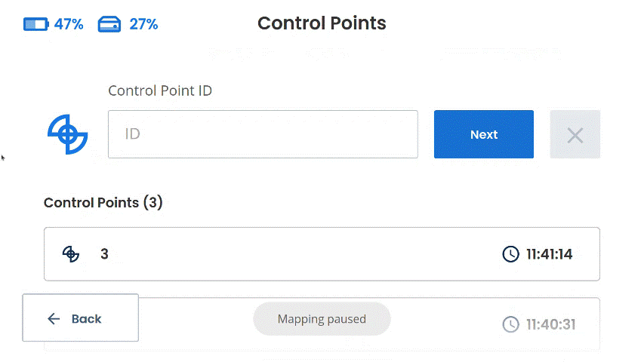Click the small target icon beside point 3

coord(71,254)
